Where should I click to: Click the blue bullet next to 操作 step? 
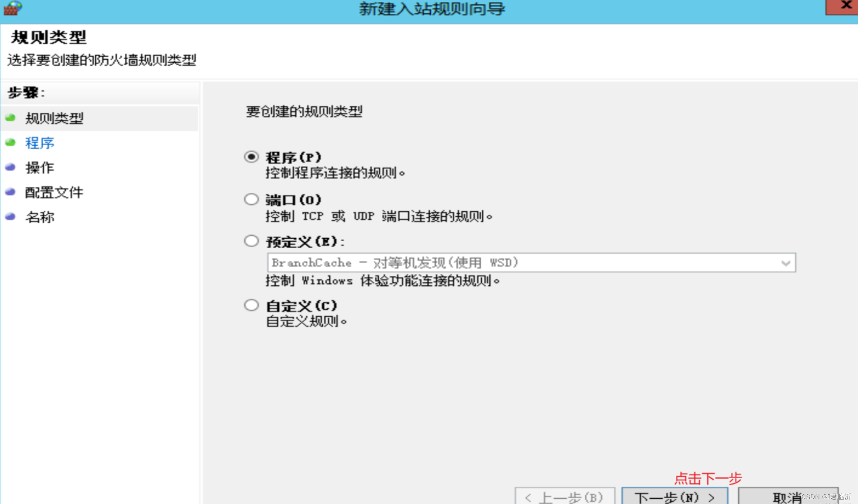click(11, 167)
